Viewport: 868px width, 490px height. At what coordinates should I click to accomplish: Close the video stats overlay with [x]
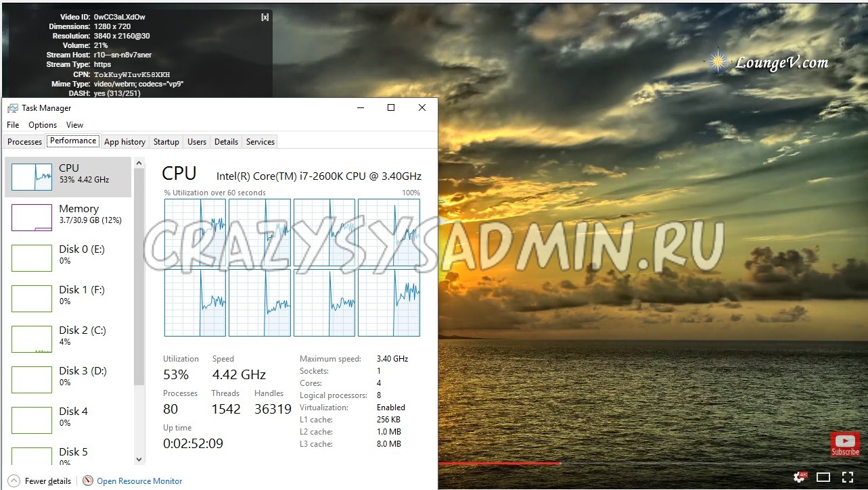(x=265, y=17)
